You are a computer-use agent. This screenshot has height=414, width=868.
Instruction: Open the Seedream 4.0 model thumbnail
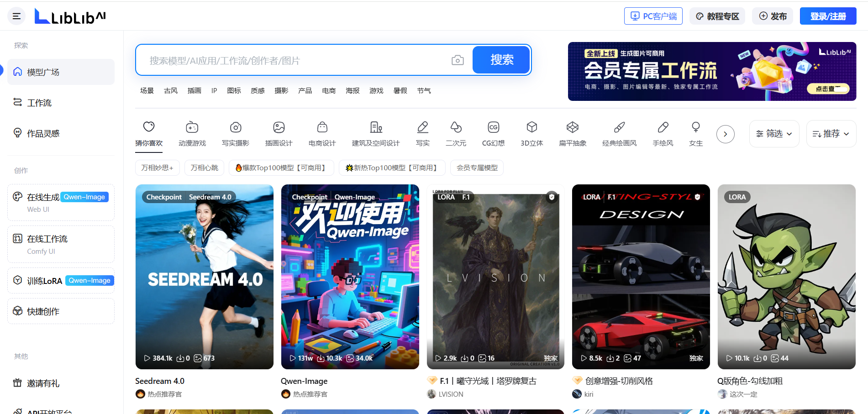tap(205, 276)
